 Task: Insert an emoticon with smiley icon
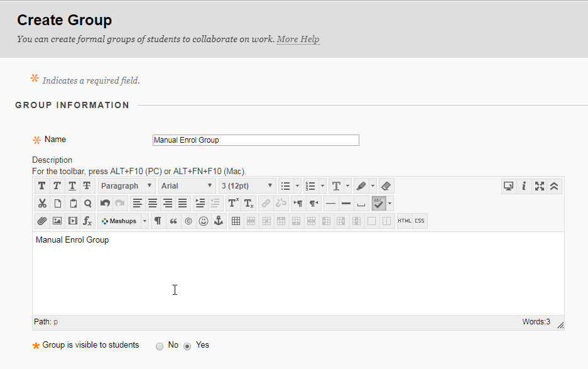pyautogui.click(x=204, y=221)
